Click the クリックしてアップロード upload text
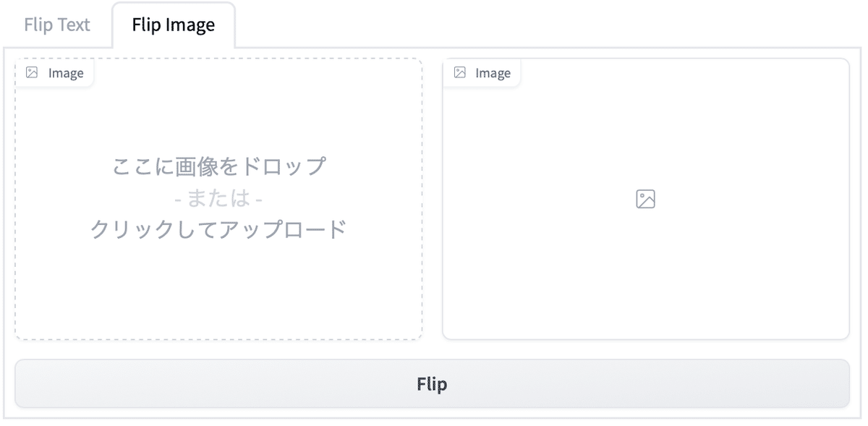Image resolution: width=868 pixels, height=426 pixels. (218, 229)
